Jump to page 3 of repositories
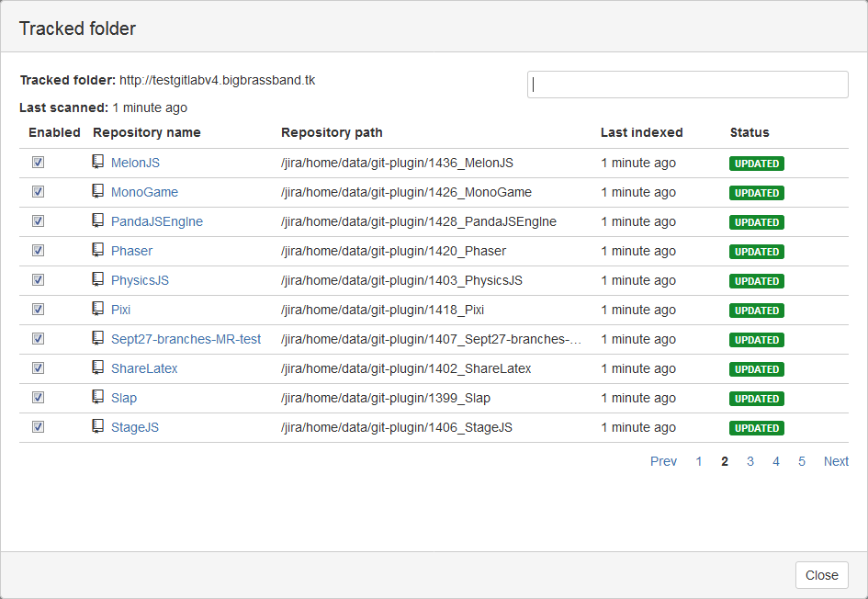868x599 pixels. [x=750, y=461]
